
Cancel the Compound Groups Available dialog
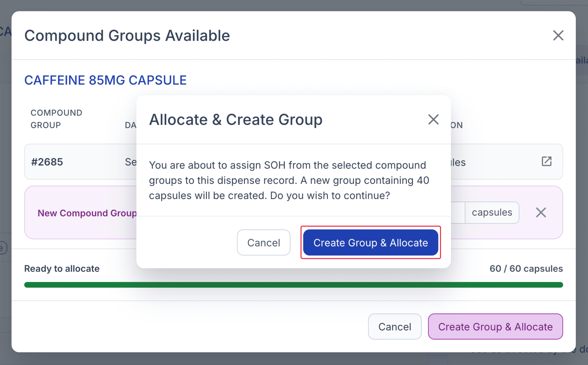[395, 326]
